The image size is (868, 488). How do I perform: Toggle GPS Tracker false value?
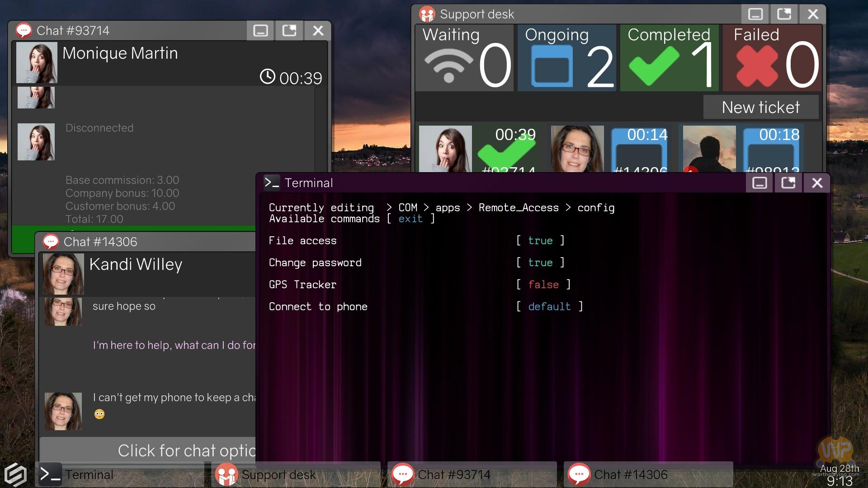click(x=543, y=285)
